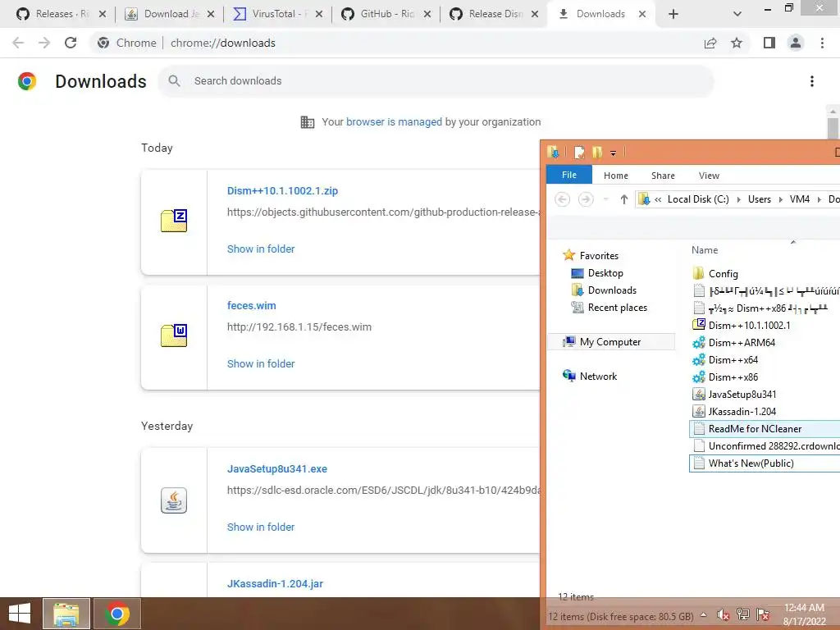Open the Windows Start button
The width and height of the screenshot is (840, 630).
(x=20, y=614)
